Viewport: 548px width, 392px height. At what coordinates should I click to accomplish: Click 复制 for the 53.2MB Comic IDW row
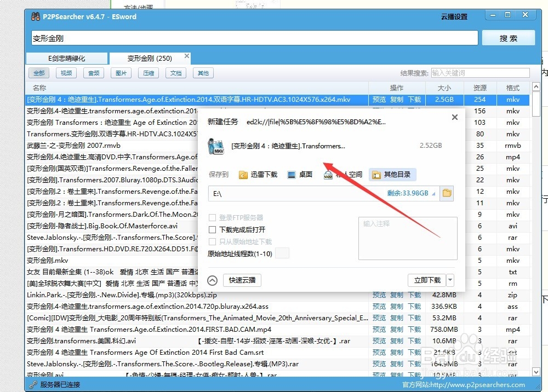397,318
